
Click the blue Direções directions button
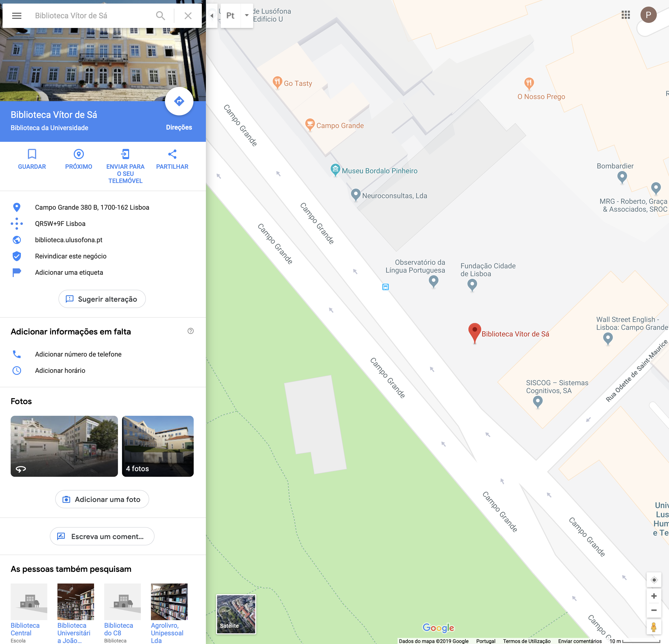pyautogui.click(x=179, y=101)
